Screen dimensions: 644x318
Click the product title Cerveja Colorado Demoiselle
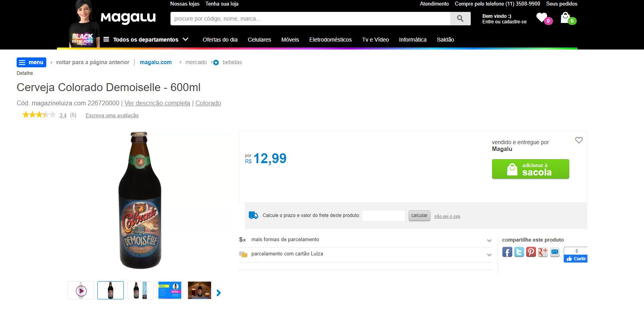tap(109, 88)
